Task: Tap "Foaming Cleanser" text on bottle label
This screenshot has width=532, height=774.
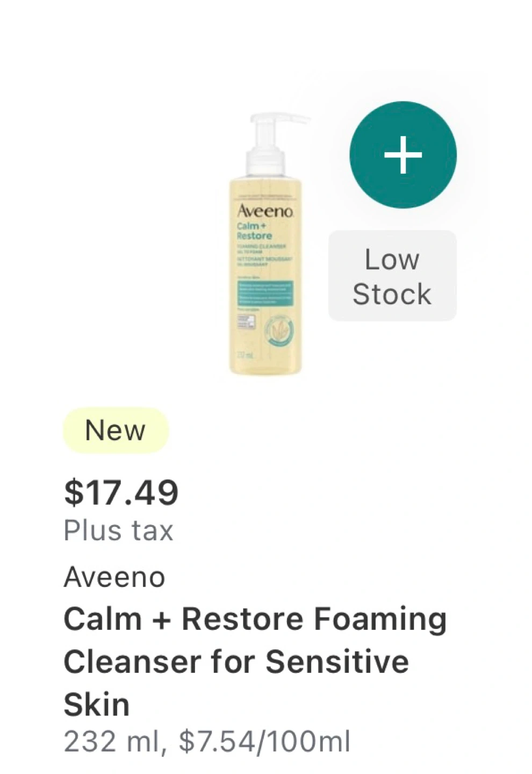Action: (x=262, y=247)
